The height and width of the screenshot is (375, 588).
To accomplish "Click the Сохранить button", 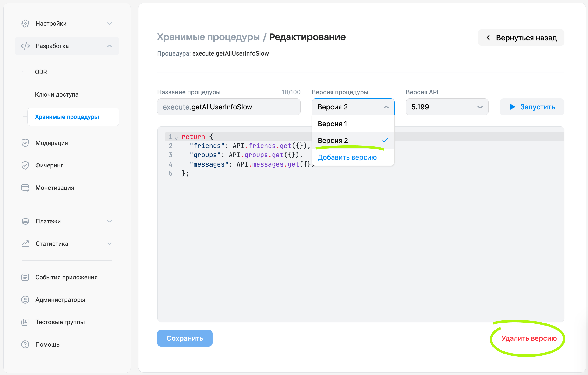I will click(x=185, y=338).
